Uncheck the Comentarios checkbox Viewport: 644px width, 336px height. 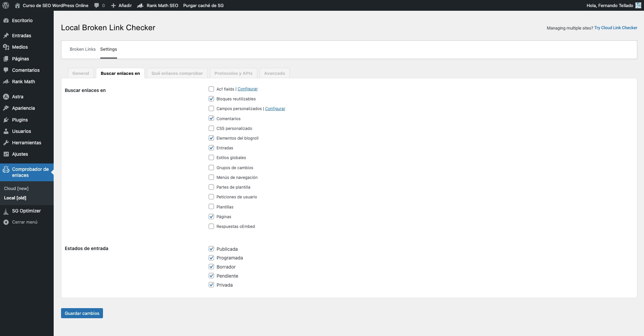click(x=211, y=118)
